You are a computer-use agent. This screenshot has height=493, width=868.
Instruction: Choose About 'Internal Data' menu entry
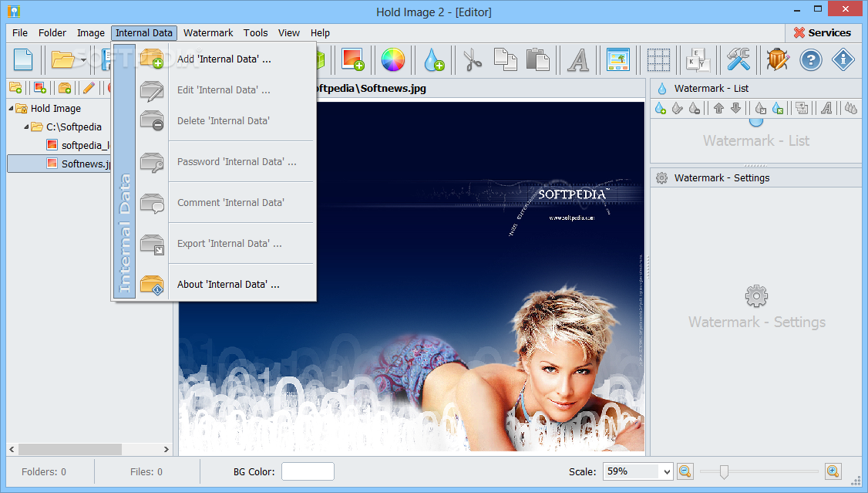tap(225, 284)
